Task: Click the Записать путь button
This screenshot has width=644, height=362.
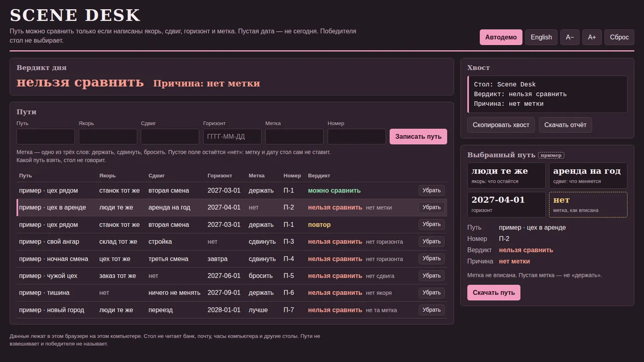Action: coord(418,136)
